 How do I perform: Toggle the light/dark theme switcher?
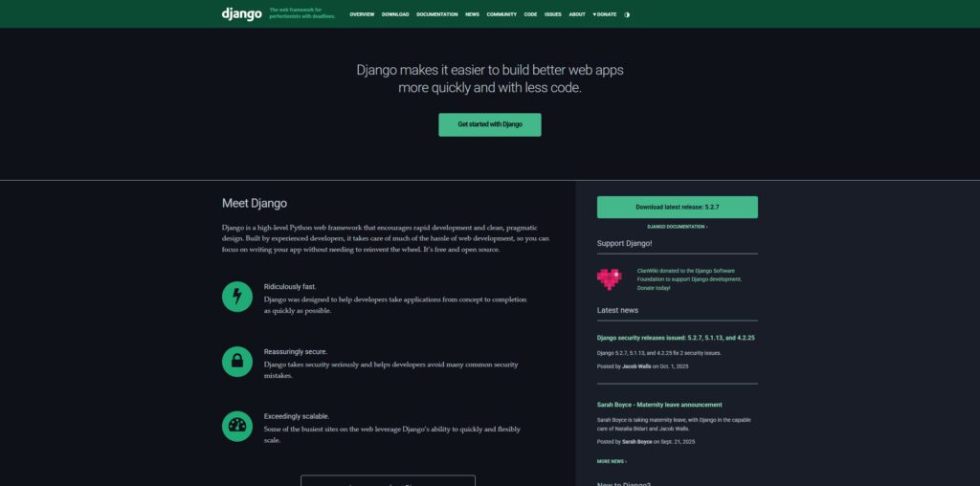point(627,14)
